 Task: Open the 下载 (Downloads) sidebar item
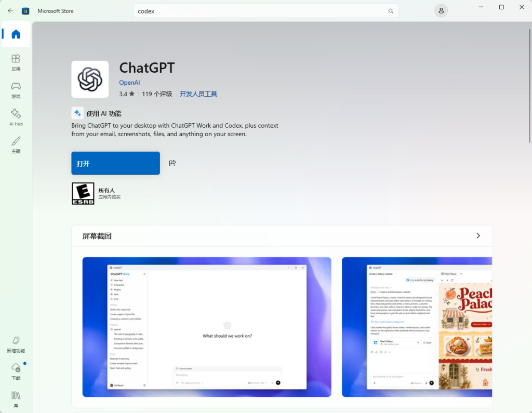[x=16, y=372]
